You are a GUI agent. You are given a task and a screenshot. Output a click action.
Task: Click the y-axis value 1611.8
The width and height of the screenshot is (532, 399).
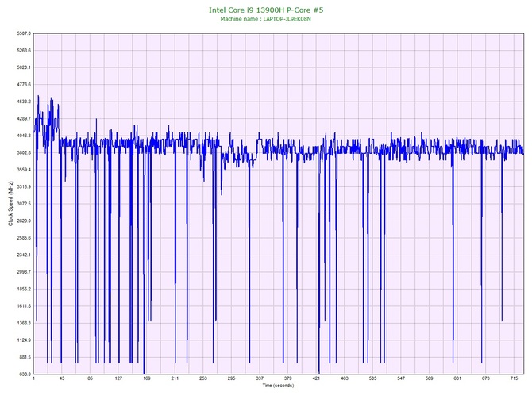[24, 306]
